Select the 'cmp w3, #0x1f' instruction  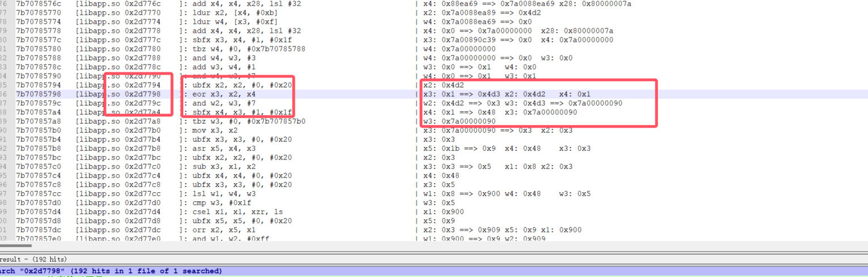(222, 202)
